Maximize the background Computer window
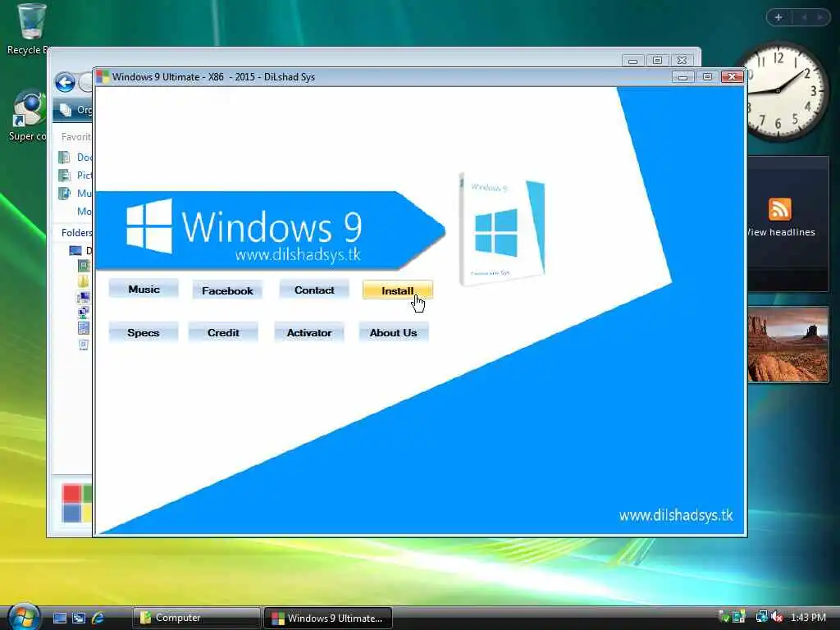 (657, 60)
